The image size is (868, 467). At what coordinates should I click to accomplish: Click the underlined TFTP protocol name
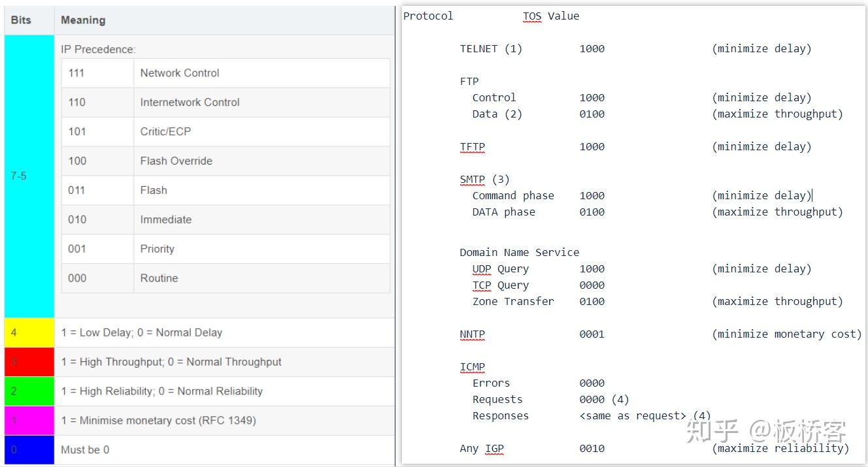click(473, 147)
